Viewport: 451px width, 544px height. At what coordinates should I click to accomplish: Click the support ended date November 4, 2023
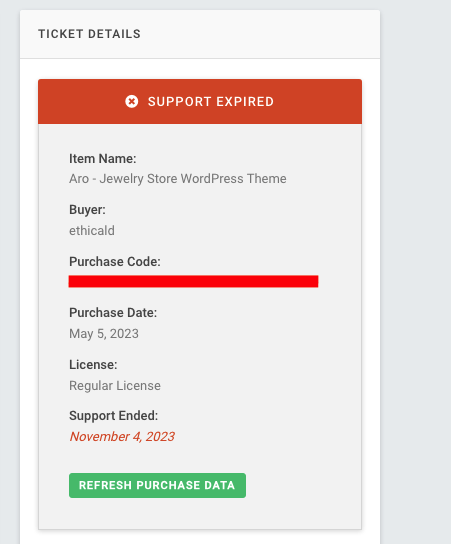[x=122, y=437]
